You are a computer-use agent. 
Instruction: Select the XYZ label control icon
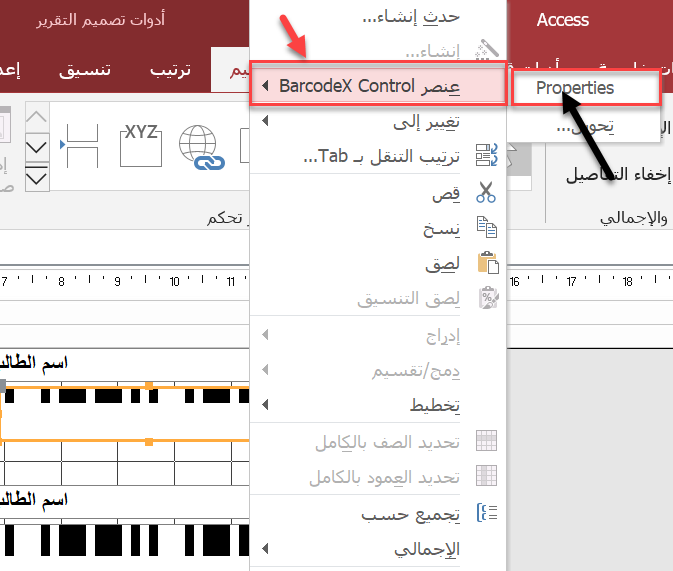point(141,146)
